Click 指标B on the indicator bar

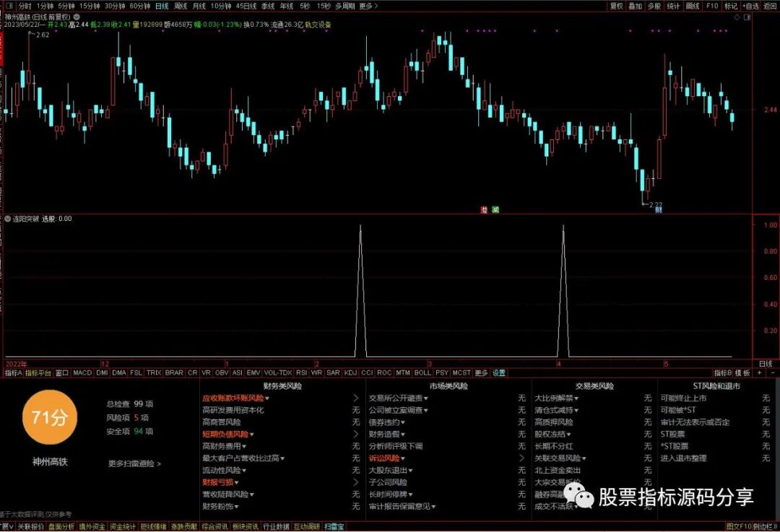723,372
